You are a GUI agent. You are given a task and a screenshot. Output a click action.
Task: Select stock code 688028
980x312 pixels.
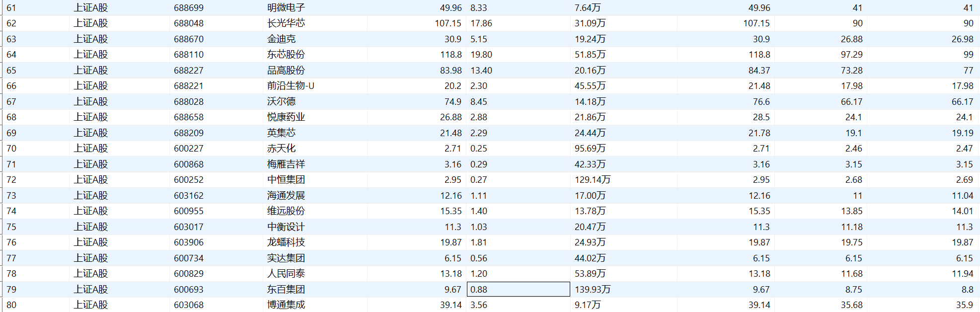(189, 101)
